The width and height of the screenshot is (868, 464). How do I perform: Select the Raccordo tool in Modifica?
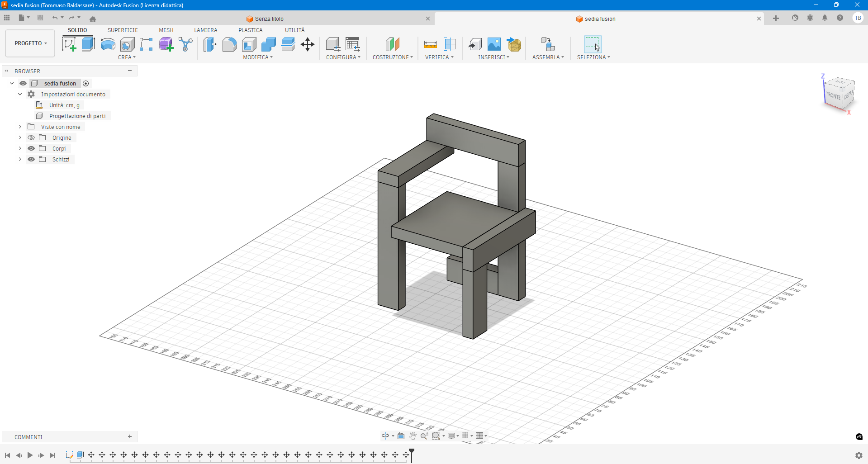tap(229, 44)
